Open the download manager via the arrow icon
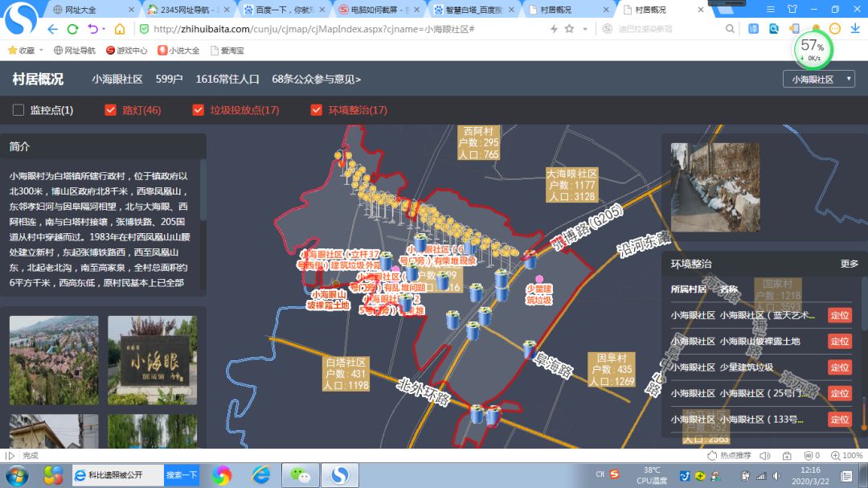Image resolution: width=868 pixels, height=488 pixels. (854, 27)
